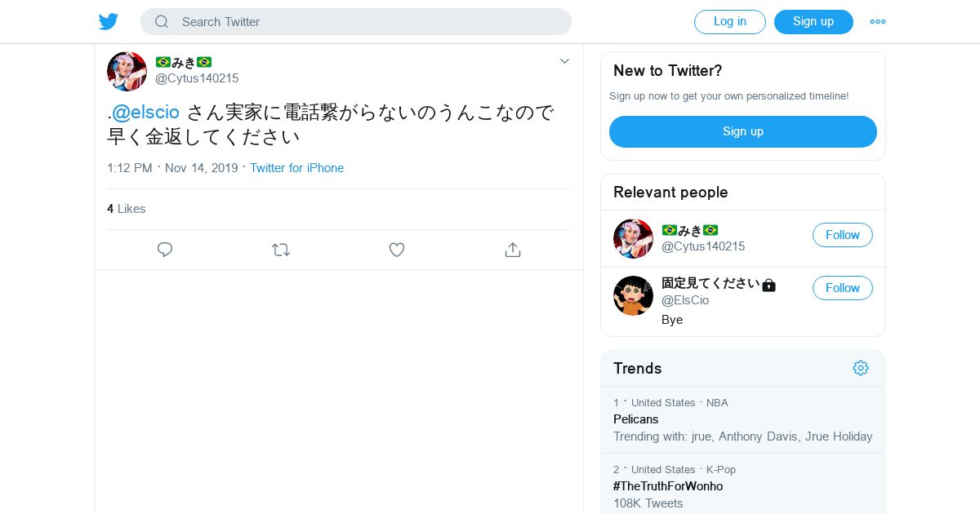
Task: Open the share tweet icon
Action: [x=513, y=250]
